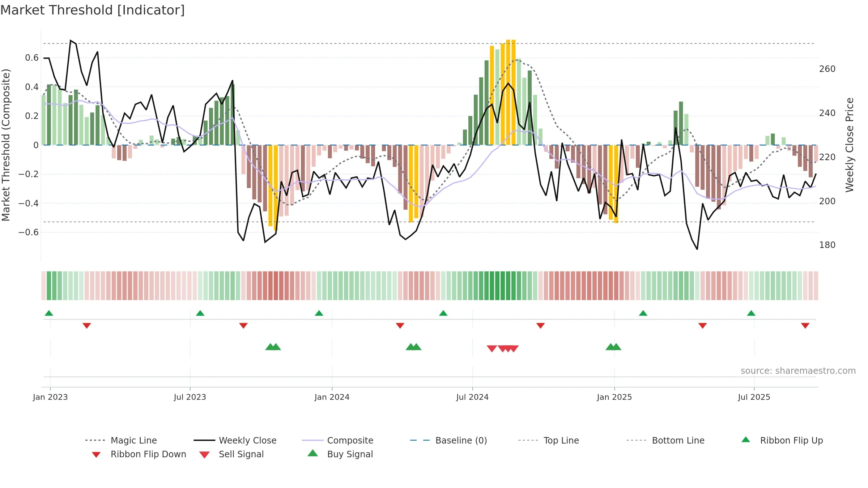Click the 260 right axis price label

click(x=827, y=69)
